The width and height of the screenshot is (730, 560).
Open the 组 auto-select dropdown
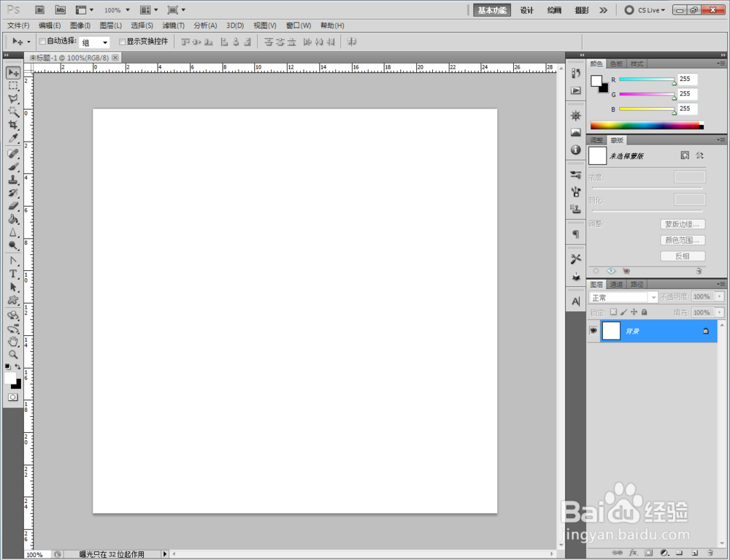[94, 42]
